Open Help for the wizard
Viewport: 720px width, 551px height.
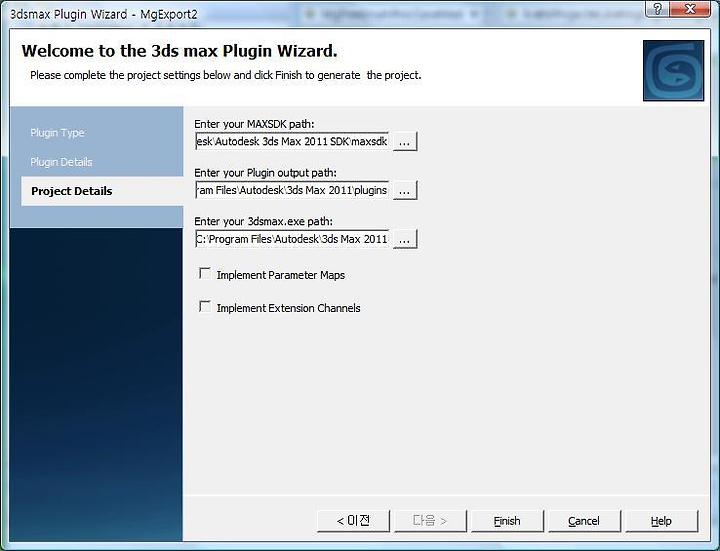(x=661, y=521)
